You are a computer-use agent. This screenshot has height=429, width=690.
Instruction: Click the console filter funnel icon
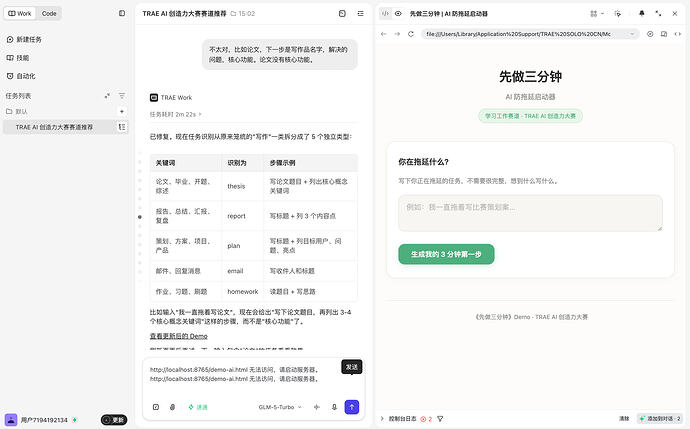point(440,419)
